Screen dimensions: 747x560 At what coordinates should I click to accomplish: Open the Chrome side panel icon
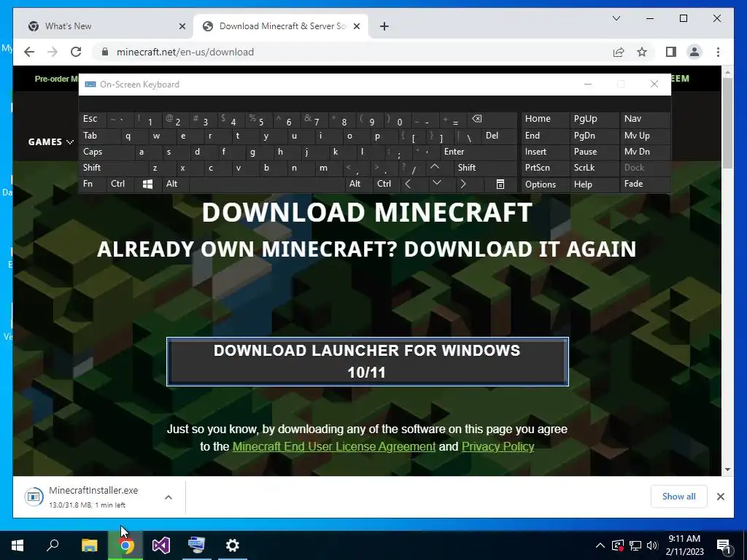(x=671, y=52)
